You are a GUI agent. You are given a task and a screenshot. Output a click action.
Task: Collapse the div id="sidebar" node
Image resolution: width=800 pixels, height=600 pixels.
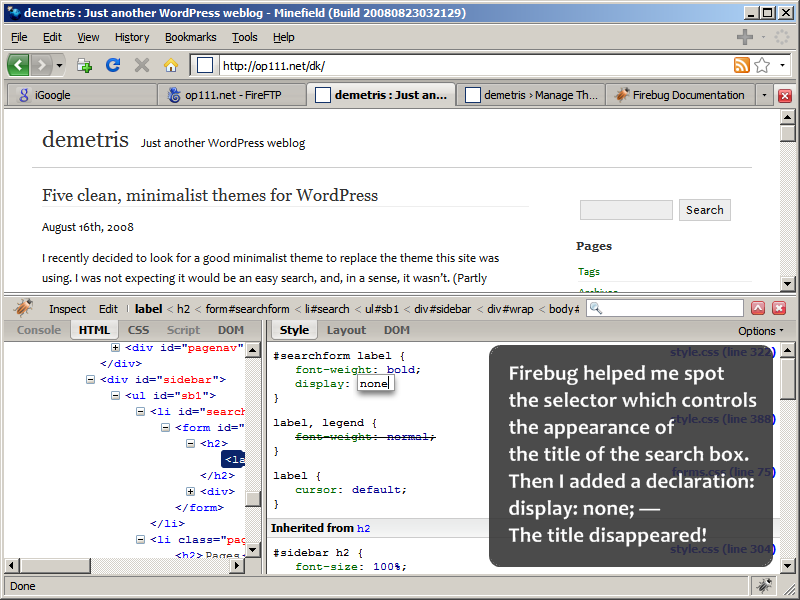coord(90,380)
